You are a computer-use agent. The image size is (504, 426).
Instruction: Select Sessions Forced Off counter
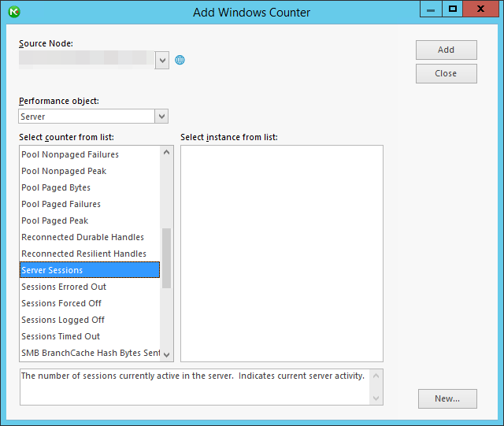pyautogui.click(x=90, y=303)
